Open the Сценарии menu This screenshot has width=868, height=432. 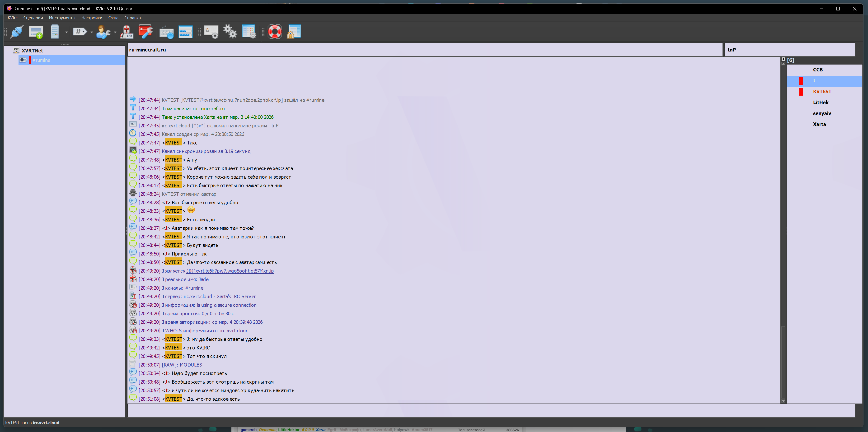pos(33,18)
